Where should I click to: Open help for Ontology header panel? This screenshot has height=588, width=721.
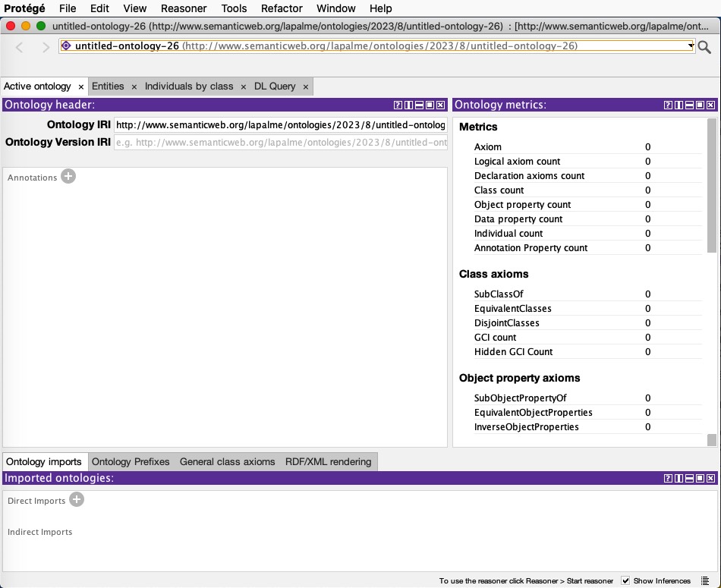[398, 105]
